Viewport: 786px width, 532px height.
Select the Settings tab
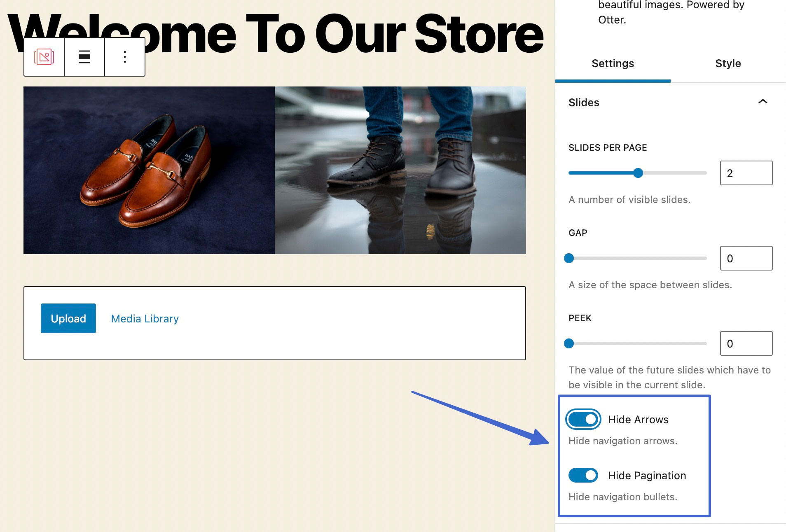[612, 63]
